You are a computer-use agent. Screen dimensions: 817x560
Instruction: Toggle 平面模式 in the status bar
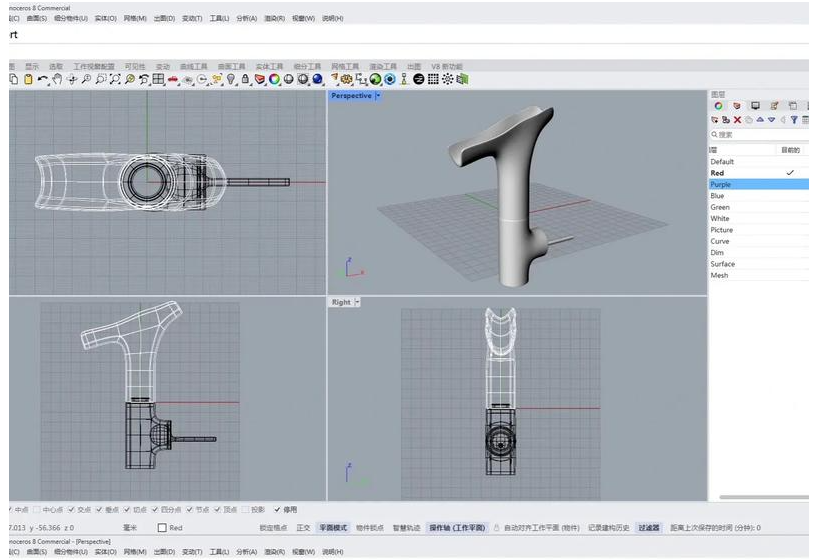click(333, 528)
